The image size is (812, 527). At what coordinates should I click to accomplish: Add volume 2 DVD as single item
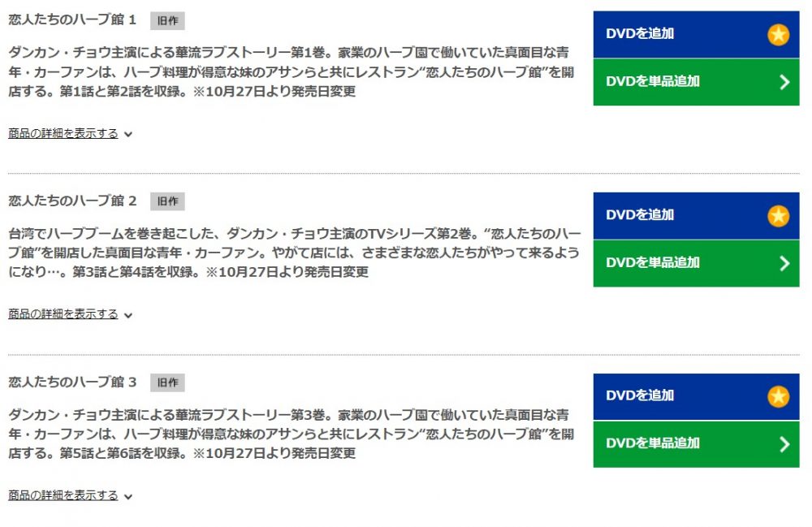click(696, 263)
